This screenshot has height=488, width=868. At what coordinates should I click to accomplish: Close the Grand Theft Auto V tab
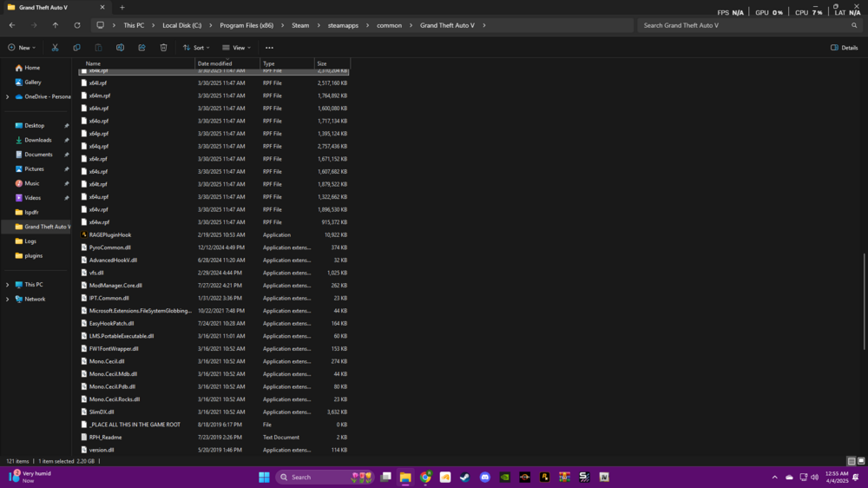(x=102, y=8)
